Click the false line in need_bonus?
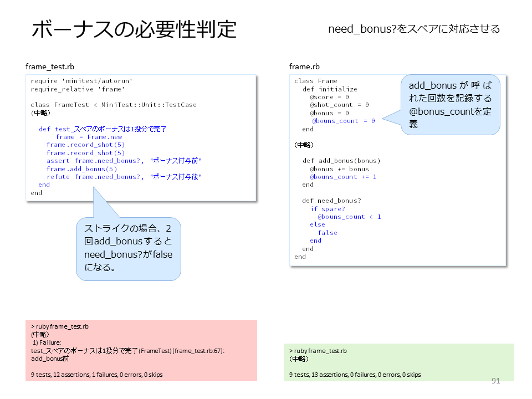 tap(328, 232)
